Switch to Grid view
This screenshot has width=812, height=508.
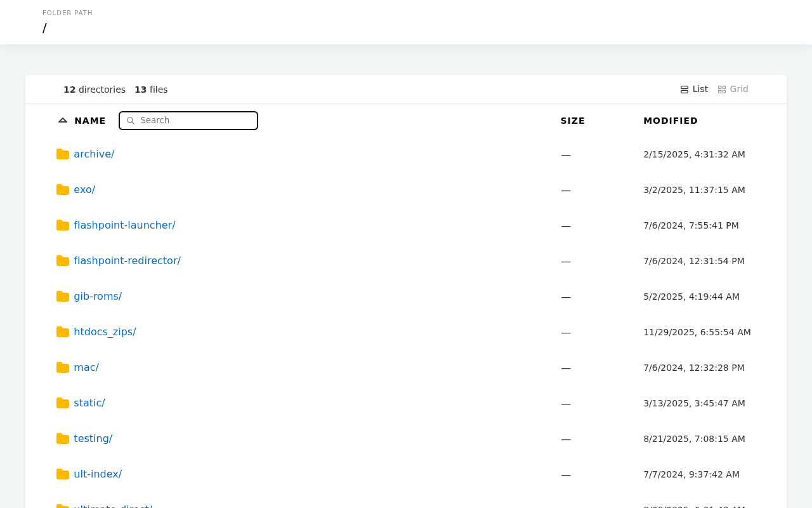(733, 90)
